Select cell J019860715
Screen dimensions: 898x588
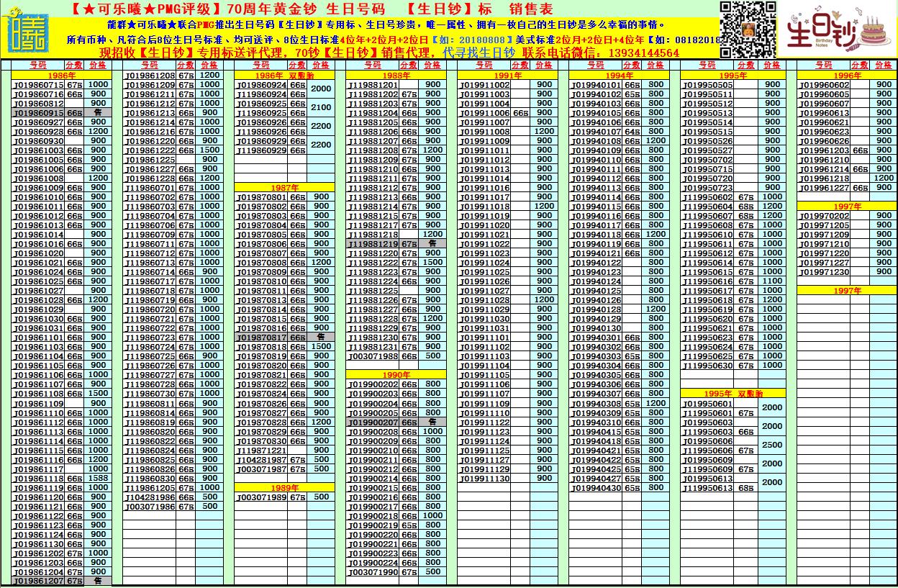(39, 85)
